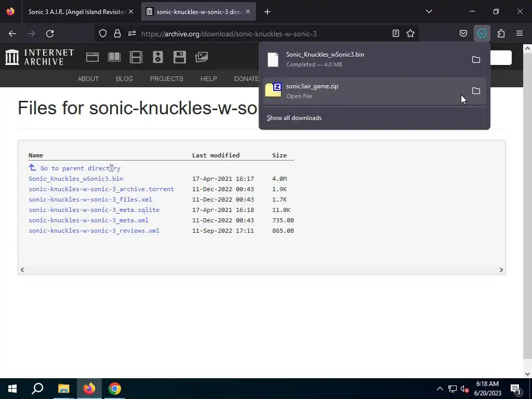The width and height of the screenshot is (532, 399).
Task: Open site permissions icon in address bar
Action: 132,33
